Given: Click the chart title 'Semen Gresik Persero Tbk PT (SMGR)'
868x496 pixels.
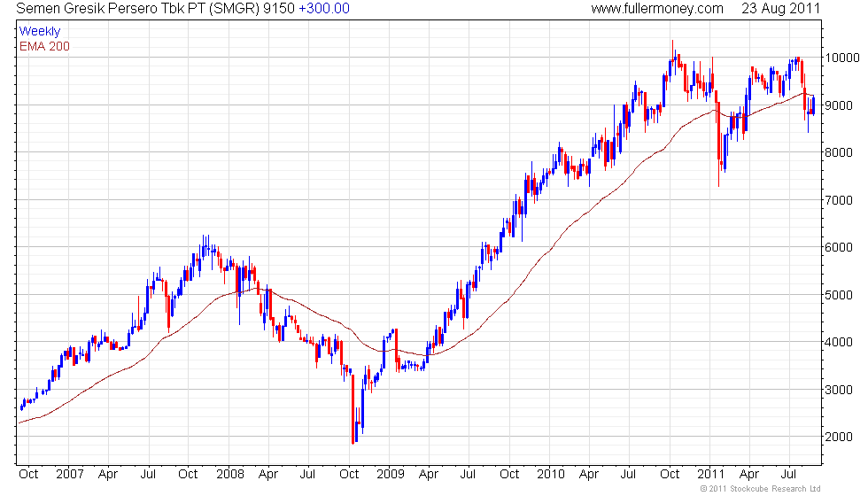Looking at the screenshot, I should point(138,9).
